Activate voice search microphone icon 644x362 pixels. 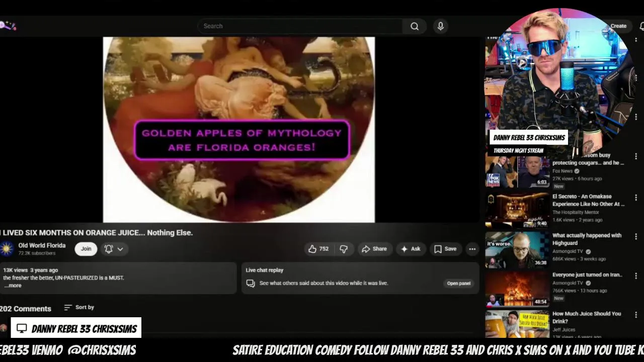click(x=441, y=26)
